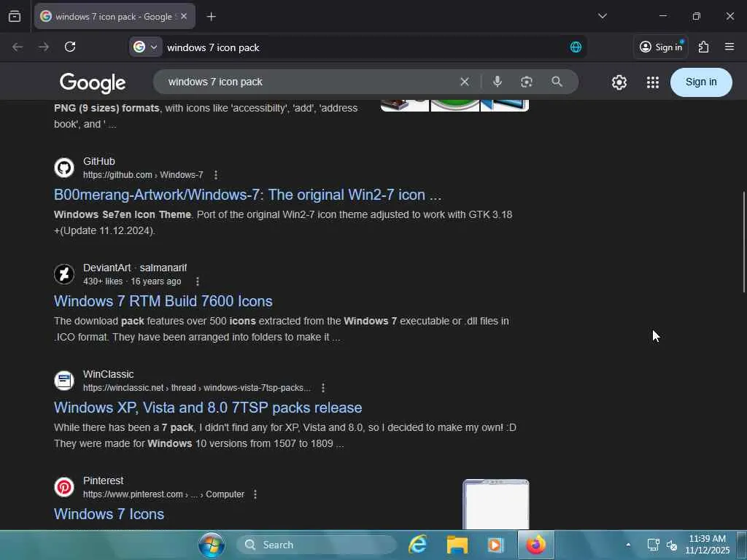Open the Google apps grid
The image size is (747, 560).
click(653, 82)
